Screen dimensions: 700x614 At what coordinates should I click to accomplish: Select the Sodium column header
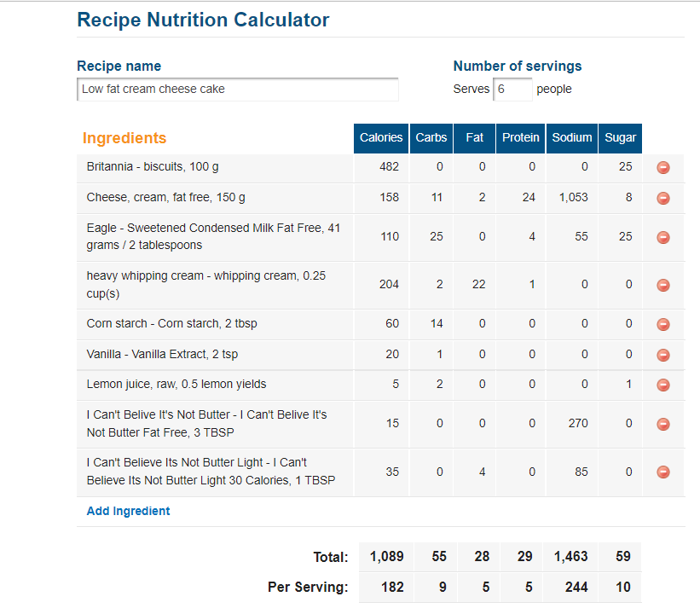tap(572, 138)
